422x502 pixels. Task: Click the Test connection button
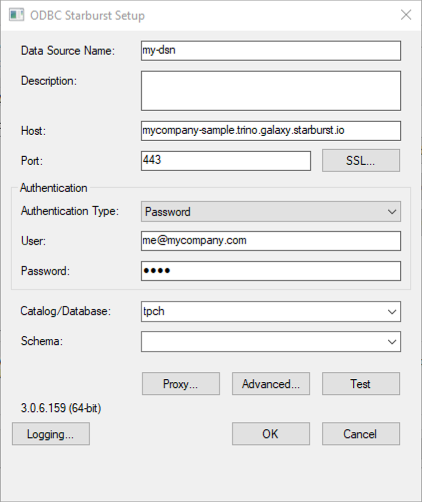coord(361,384)
